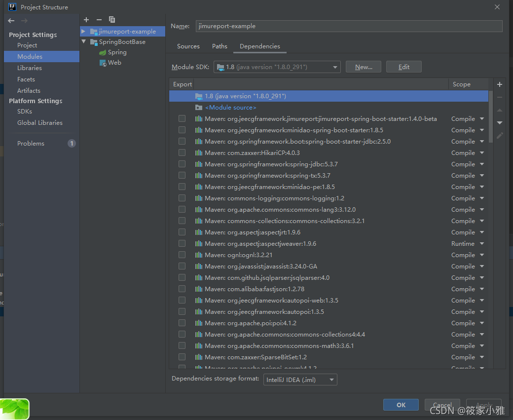
Task: Open scope dropdown for aspectjweaver Runtime
Action: (481, 243)
